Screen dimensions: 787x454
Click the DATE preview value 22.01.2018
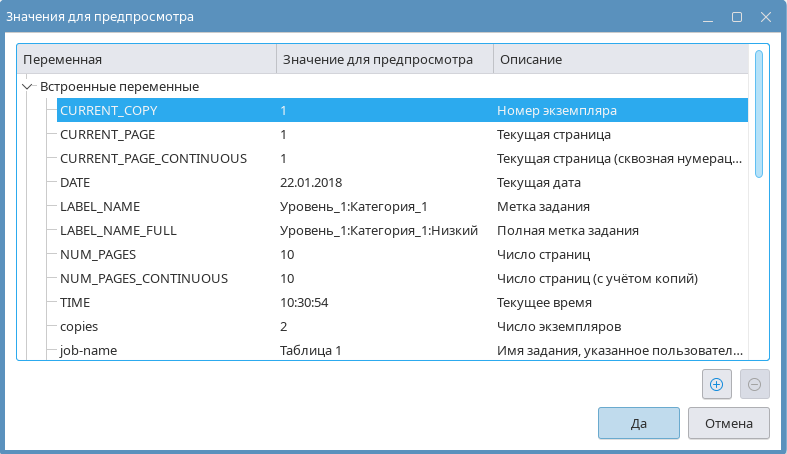click(x=313, y=182)
